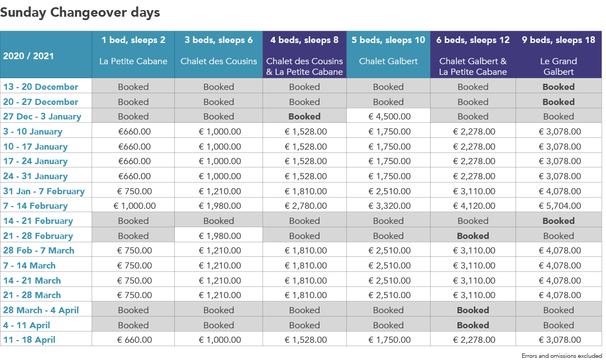Select the '28 March - 4 April' row label
The height and width of the screenshot is (364, 606).
point(41,310)
